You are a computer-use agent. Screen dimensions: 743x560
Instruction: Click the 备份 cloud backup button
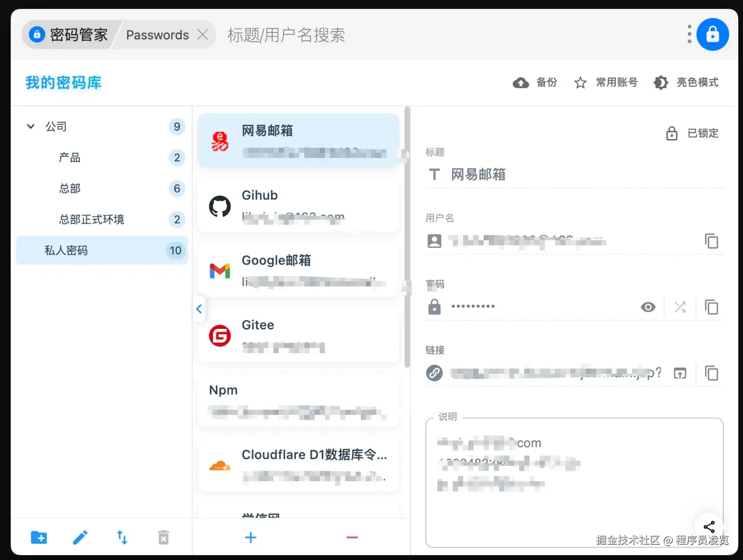[535, 82]
